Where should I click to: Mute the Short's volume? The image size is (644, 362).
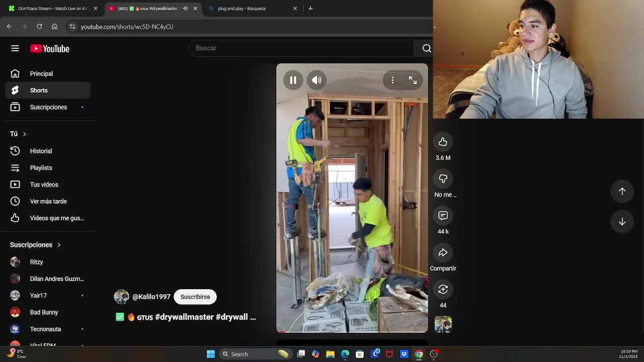click(316, 80)
